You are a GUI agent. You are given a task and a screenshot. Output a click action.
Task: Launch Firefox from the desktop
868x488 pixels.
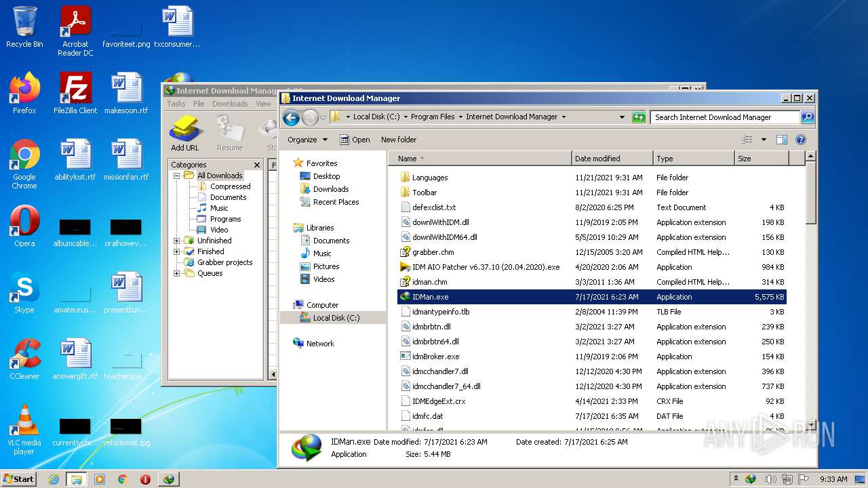(x=24, y=94)
